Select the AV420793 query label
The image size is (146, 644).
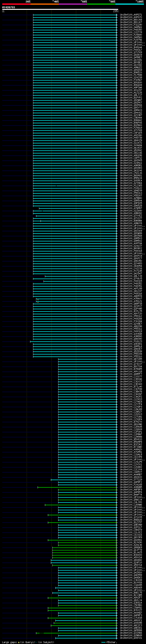(x=8, y=7)
